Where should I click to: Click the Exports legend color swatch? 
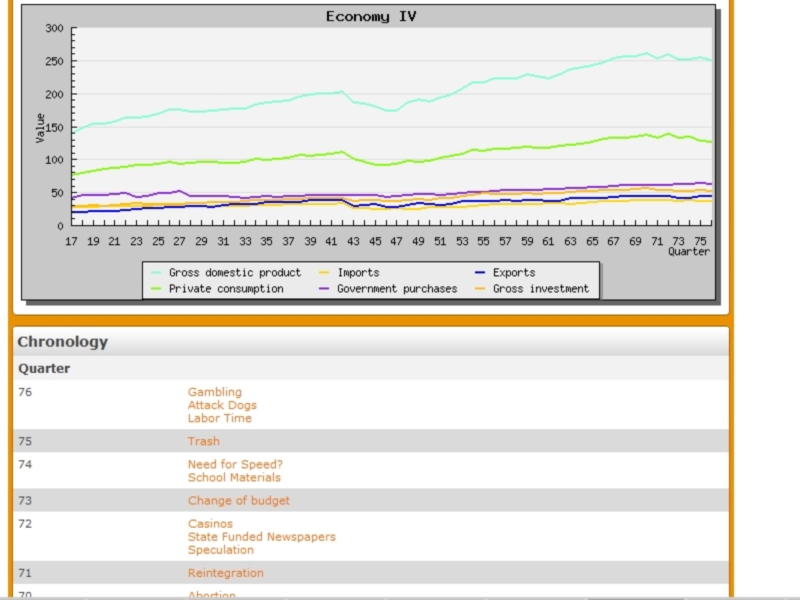[480, 273]
